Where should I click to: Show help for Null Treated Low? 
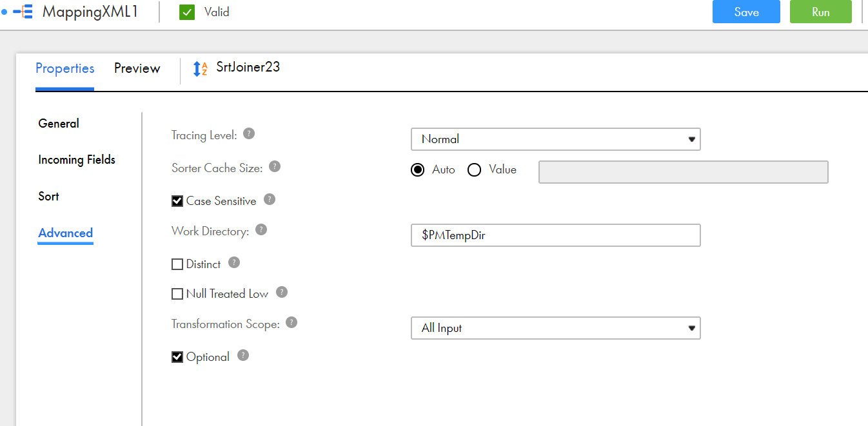point(282,292)
